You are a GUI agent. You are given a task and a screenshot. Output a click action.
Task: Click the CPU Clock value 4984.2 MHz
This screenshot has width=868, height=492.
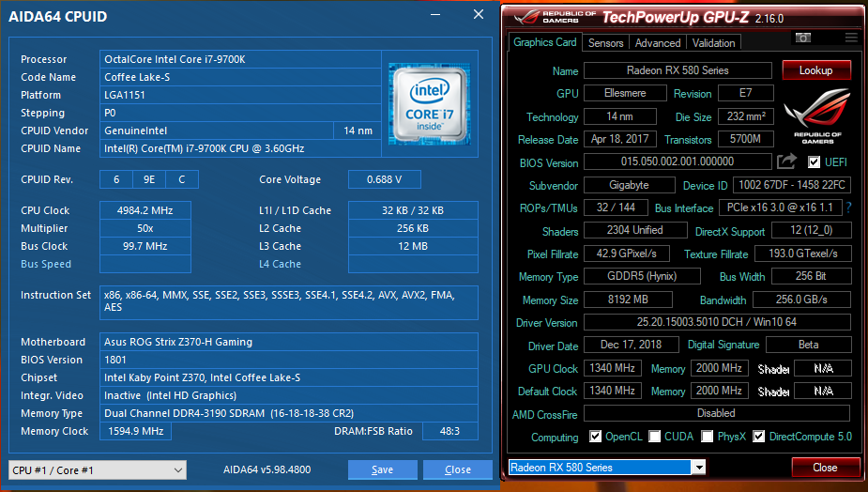145,210
